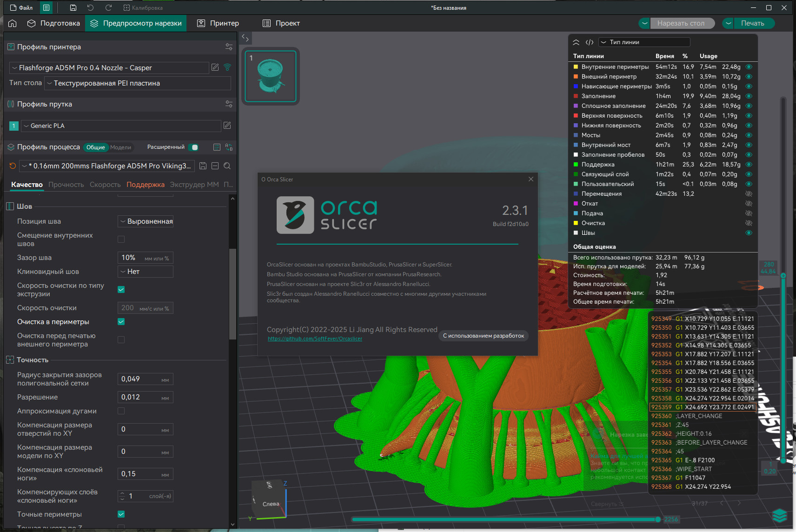Screen dimensions: 796x532
Task: Click the Home icon in top navigation
Action: (x=13, y=23)
